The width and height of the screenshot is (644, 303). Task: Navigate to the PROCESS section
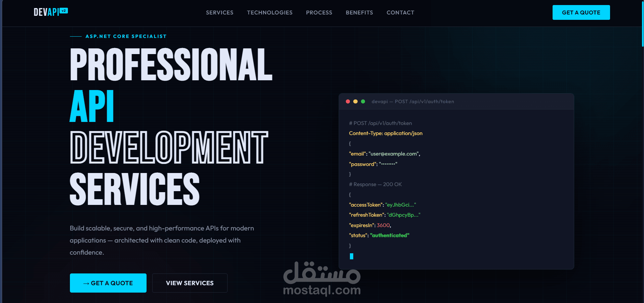click(x=319, y=12)
